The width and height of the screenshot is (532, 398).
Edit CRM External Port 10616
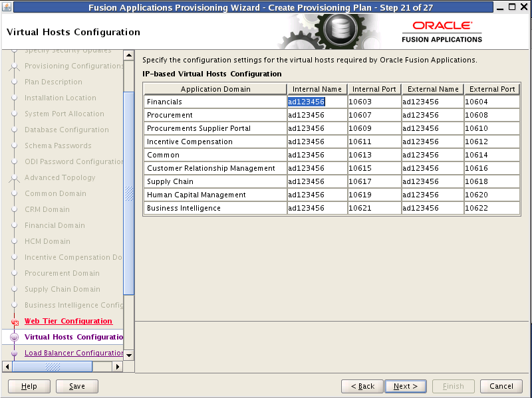click(491, 168)
